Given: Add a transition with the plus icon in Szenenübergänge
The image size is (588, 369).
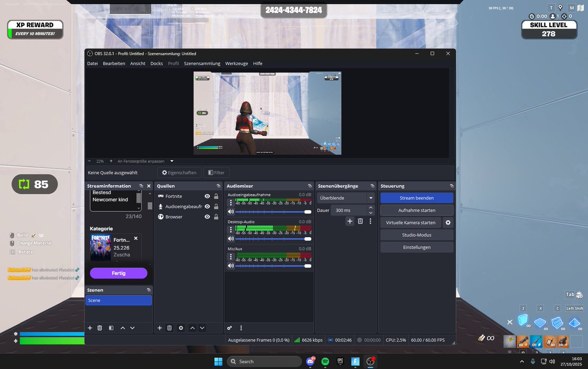Looking at the screenshot, I should pyautogui.click(x=350, y=221).
